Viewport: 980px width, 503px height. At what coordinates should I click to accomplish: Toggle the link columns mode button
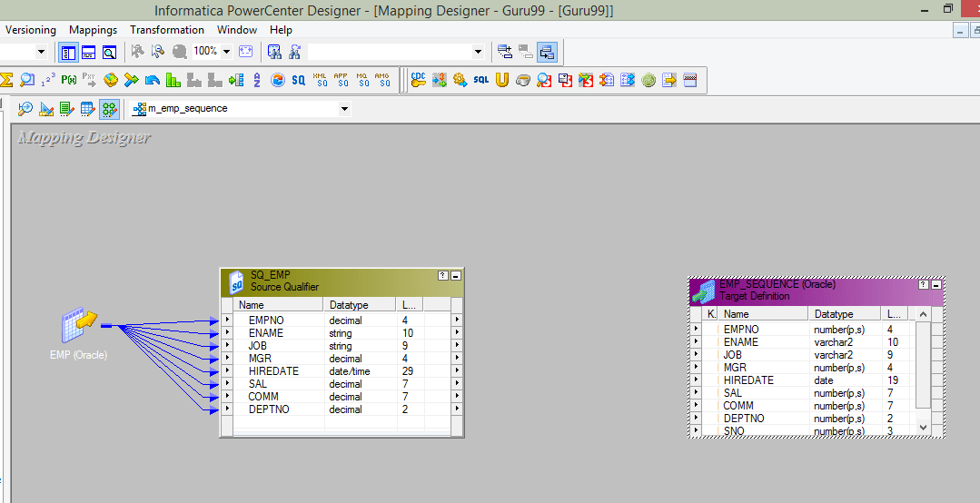pos(546,52)
